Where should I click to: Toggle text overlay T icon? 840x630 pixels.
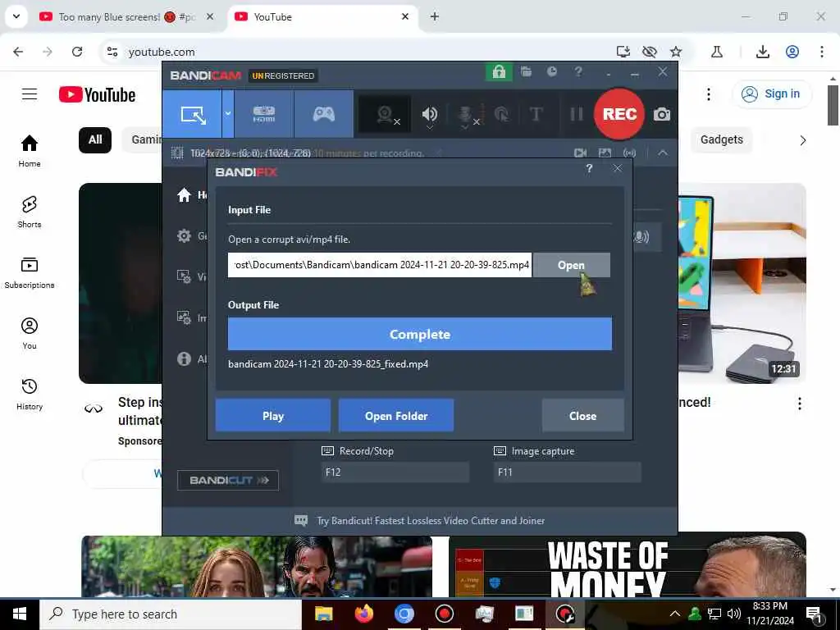click(x=536, y=114)
